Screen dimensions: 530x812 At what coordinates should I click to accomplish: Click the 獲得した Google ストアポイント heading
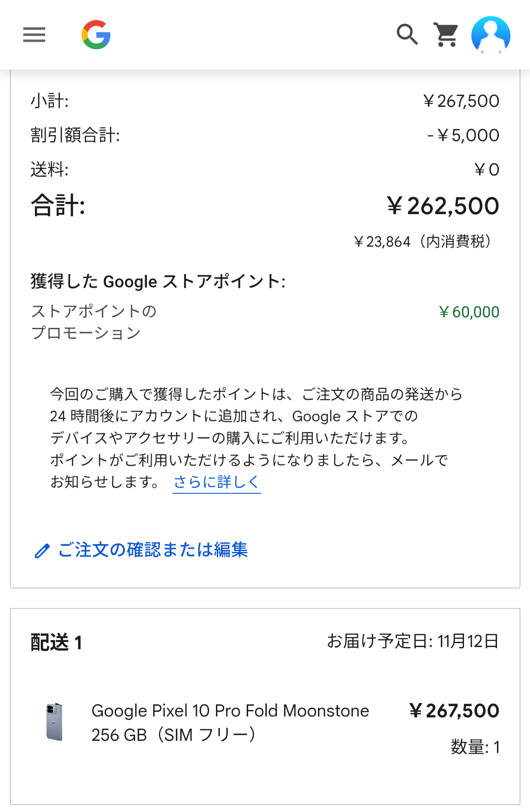click(158, 281)
